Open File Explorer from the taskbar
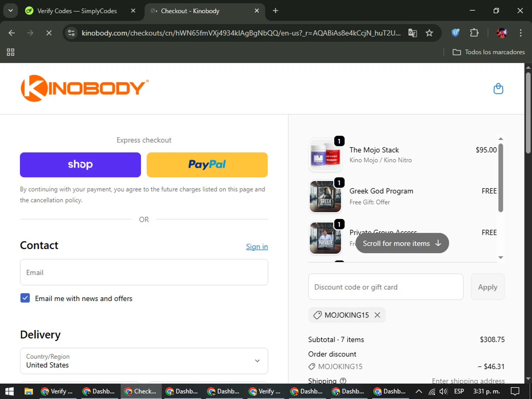This screenshot has height=399, width=532. (28, 391)
